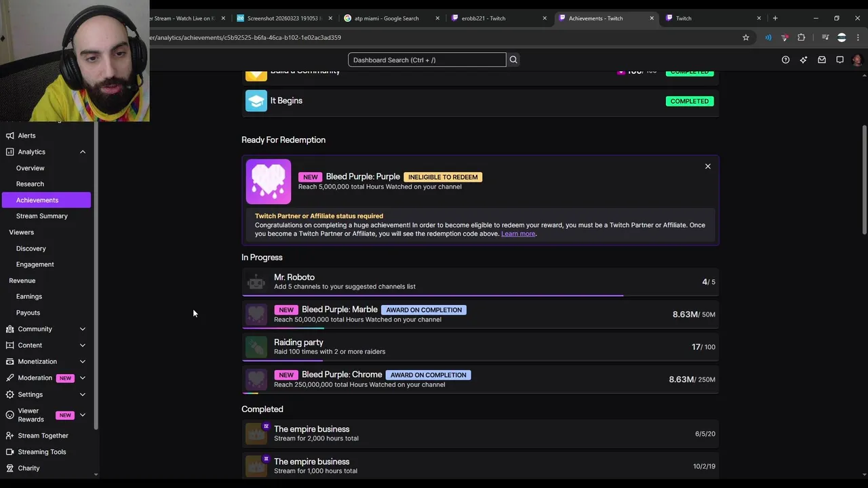868x488 pixels.
Task: Open Earnings under Revenue
Action: tap(29, 296)
